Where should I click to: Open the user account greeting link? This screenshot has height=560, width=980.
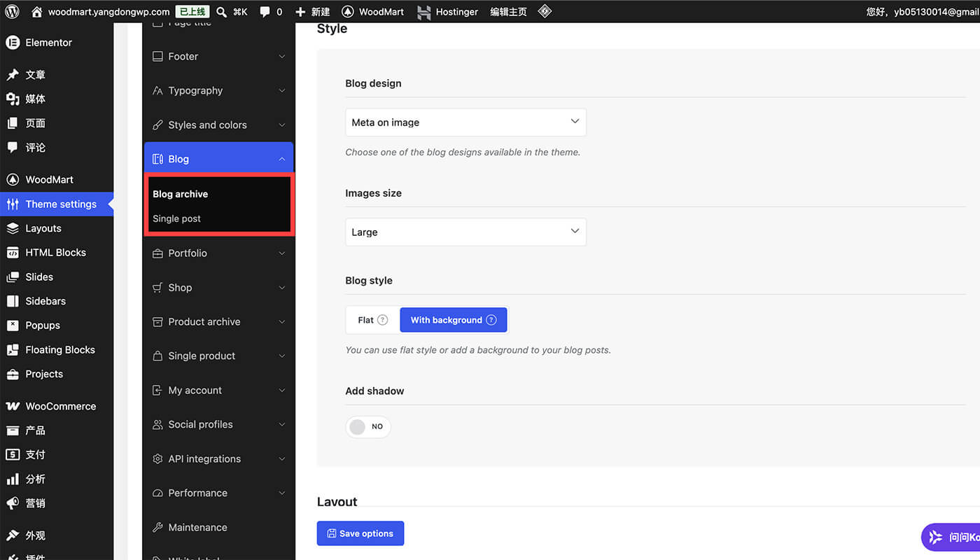pos(923,12)
